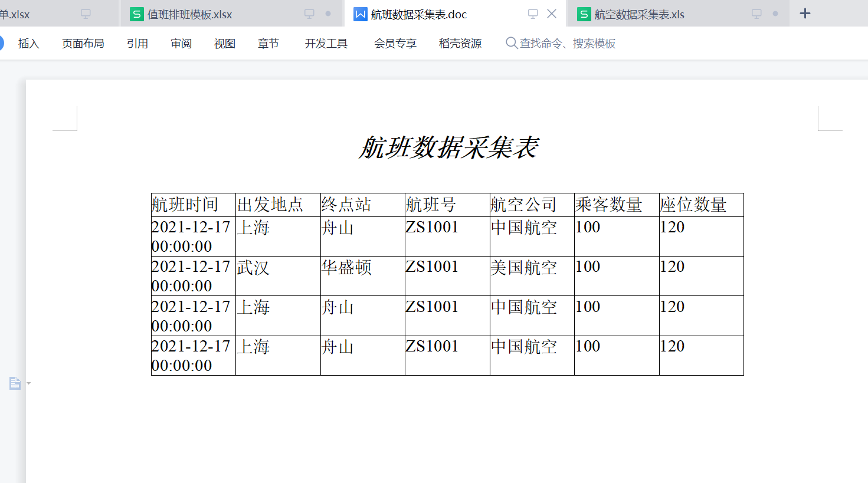Open the 引用 ribbon tab
This screenshot has height=483, width=868.
pos(137,43)
